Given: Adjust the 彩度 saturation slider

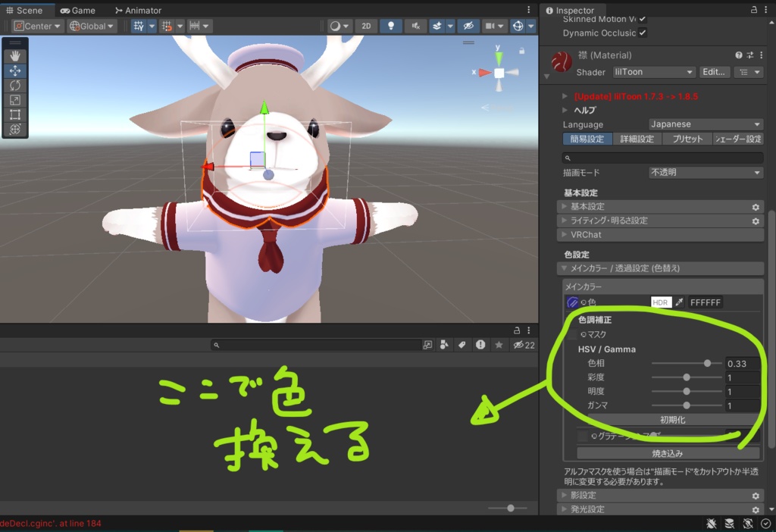Looking at the screenshot, I should [687, 377].
